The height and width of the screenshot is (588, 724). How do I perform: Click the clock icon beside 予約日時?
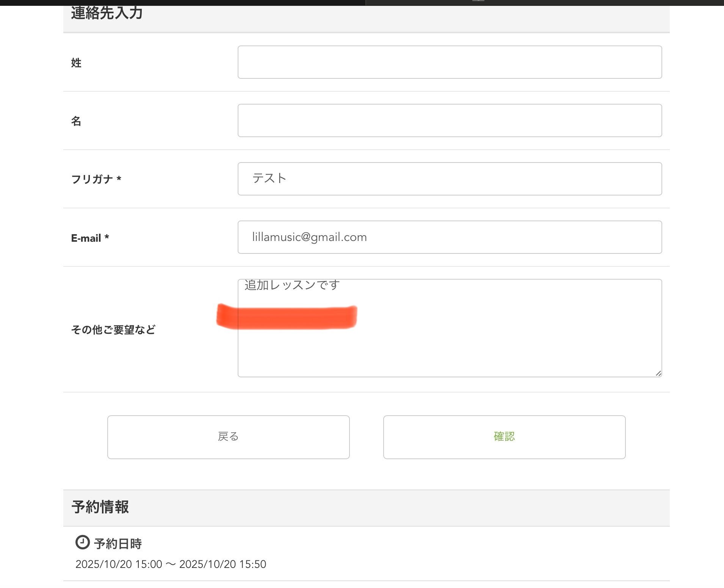pyautogui.click(x=82, y=542)
